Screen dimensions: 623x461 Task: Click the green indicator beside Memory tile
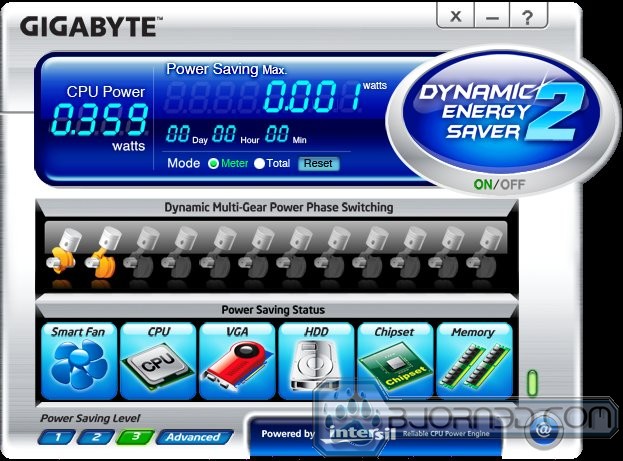(532, 383)
